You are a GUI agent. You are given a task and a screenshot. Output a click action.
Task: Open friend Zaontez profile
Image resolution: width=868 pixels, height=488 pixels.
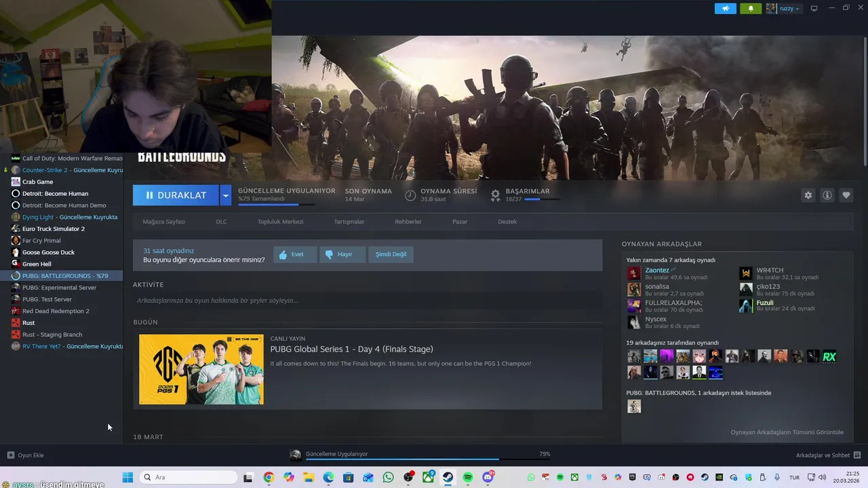click(656, 270)
